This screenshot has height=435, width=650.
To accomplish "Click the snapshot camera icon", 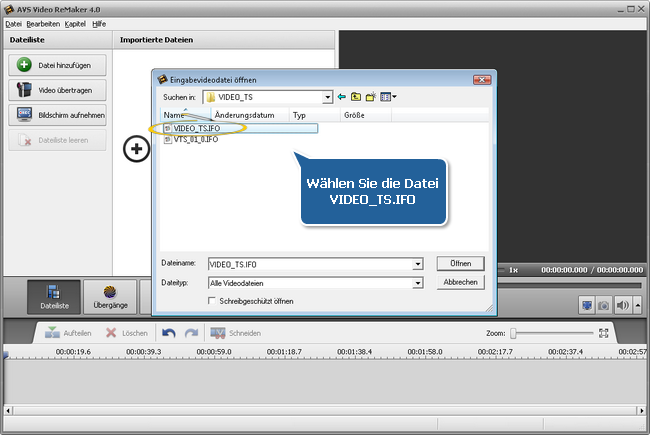I will pos(604,306).
